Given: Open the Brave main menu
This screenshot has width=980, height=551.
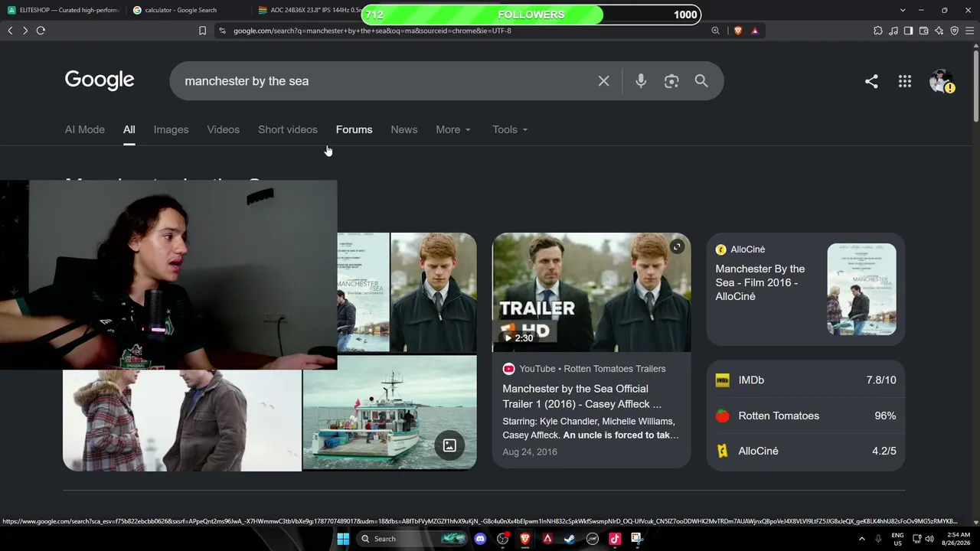Looking at the screenshot, I should coord(970,31).
